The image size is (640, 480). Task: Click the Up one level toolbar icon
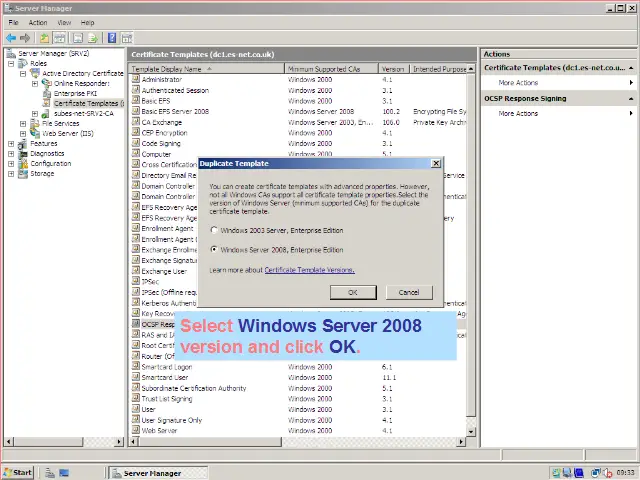(44, 37)
